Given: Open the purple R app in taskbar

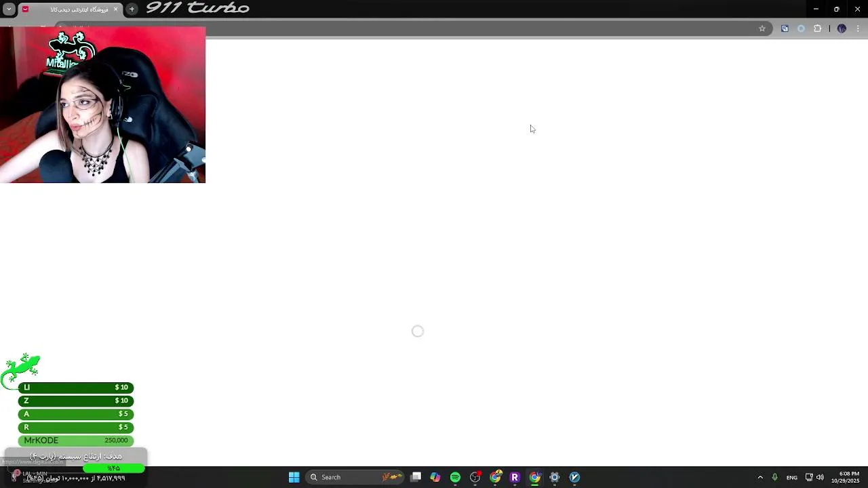Looking at the screenshot, I should [x=515, y=477].
